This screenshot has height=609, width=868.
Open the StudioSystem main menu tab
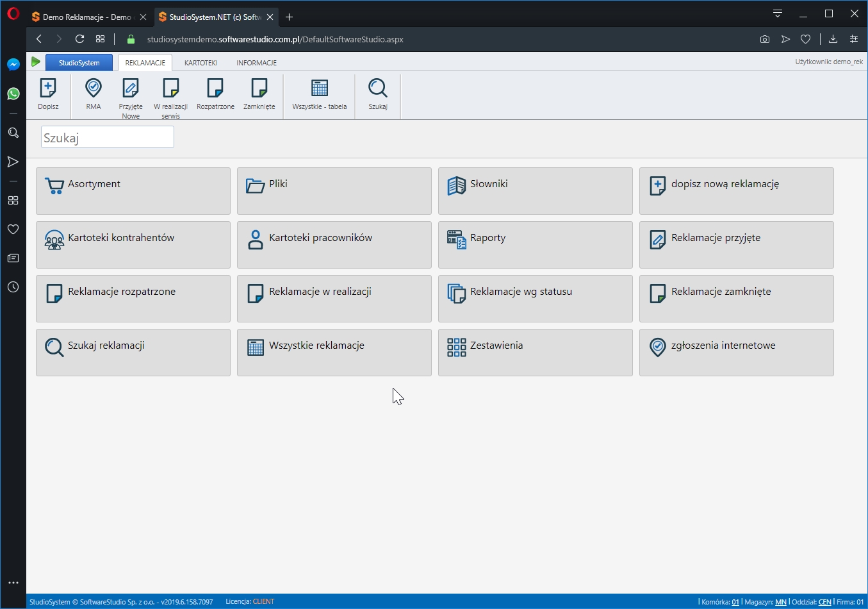(x=79, y=63)
